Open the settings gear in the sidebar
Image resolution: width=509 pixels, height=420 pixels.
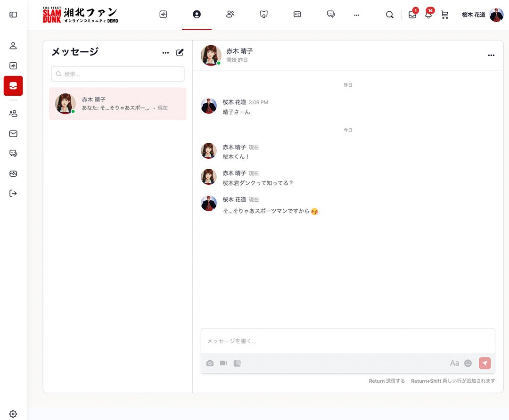pos(13,414)
